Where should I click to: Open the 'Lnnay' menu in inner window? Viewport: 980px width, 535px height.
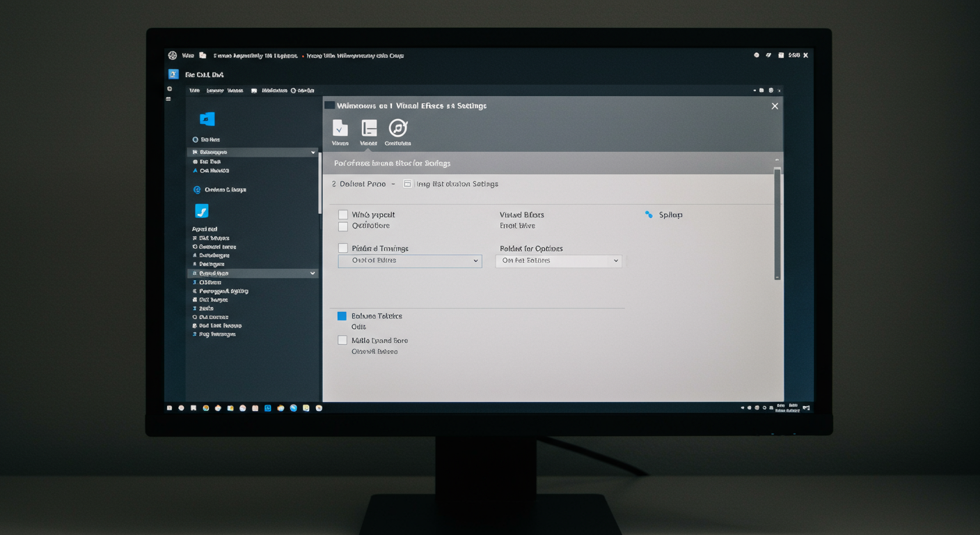point(214,91)
